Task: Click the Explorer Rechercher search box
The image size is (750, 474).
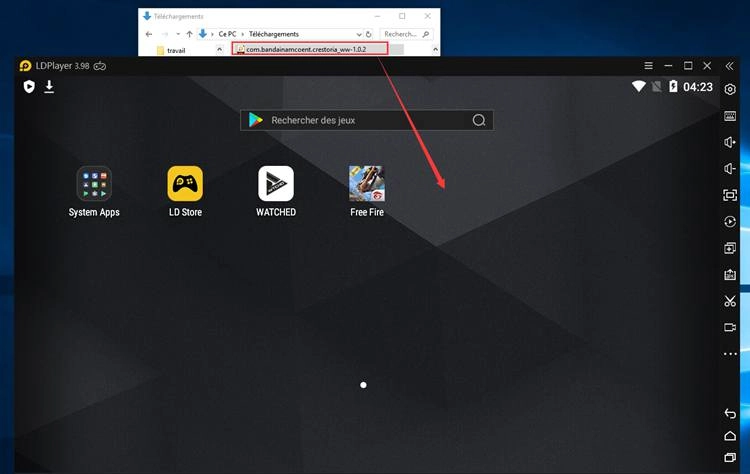Action: [x=407, y=34]
